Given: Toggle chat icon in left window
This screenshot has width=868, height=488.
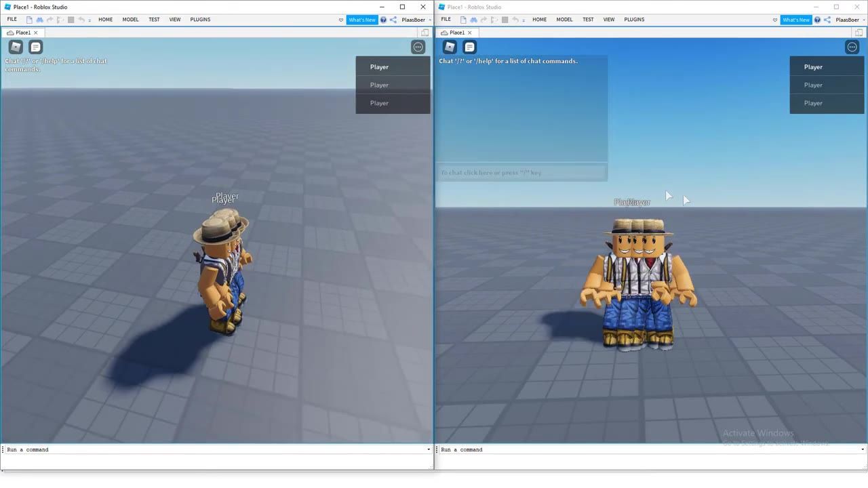Looking at the screenshot, I should (x=36, y=47).
